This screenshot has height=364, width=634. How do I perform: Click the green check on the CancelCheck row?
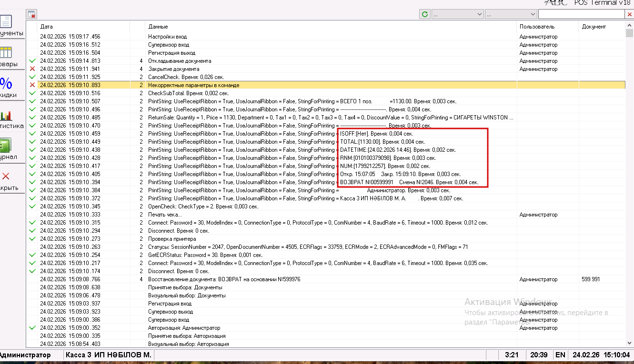(32, 77)
